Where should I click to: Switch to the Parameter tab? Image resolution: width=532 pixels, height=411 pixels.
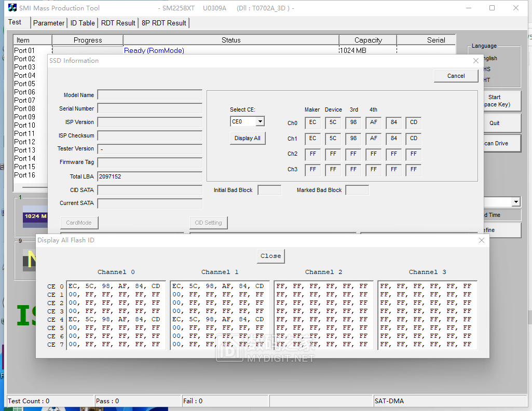pos(49,23)
